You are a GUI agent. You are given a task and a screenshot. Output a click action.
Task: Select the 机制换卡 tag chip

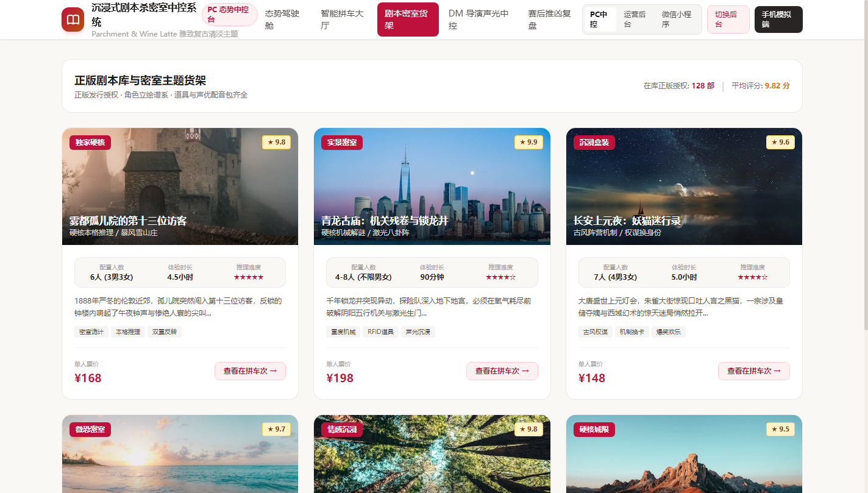pos(632,332)
